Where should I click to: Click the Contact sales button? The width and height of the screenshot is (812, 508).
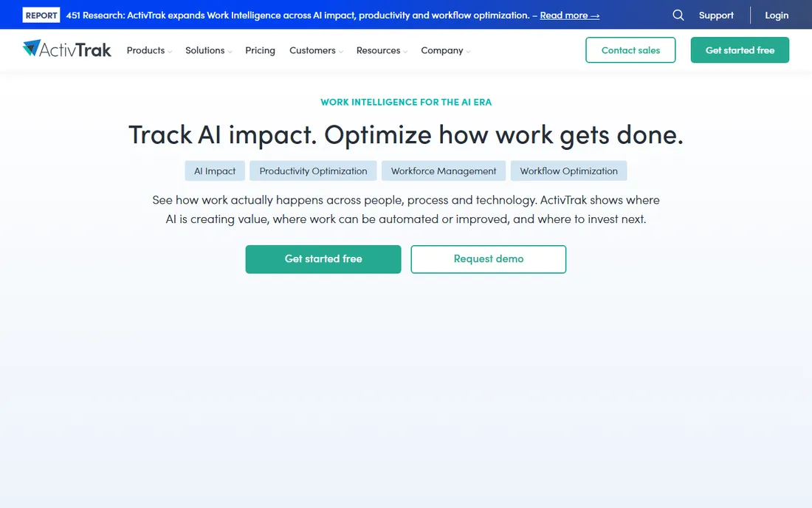[630, 50]
